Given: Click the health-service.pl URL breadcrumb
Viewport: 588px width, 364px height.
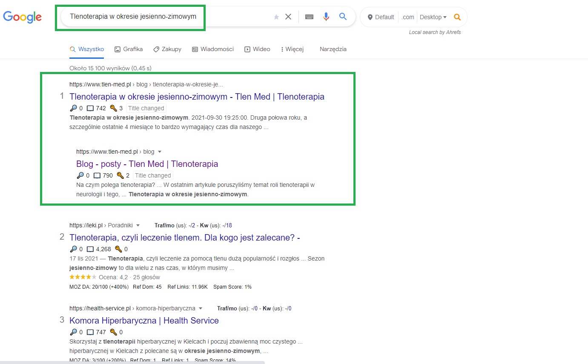Looking at the screenshot, I should 132,308.
